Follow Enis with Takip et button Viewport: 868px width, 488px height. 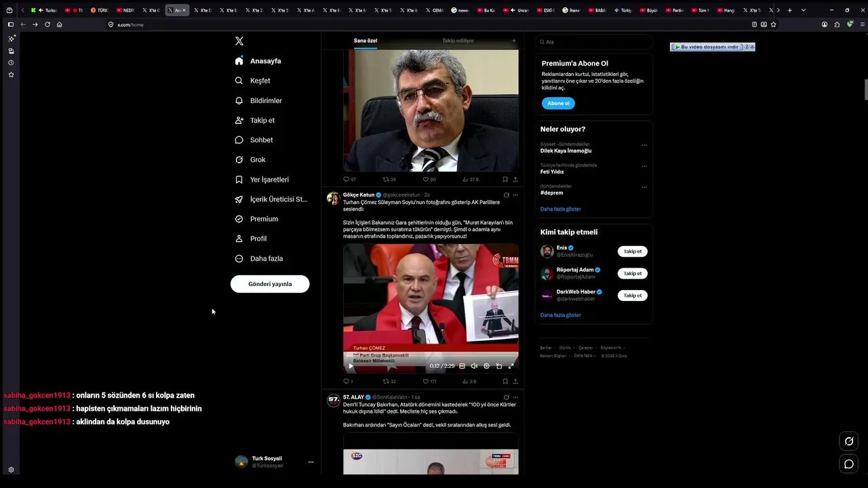pyautogui.click(x=633, y=251)
